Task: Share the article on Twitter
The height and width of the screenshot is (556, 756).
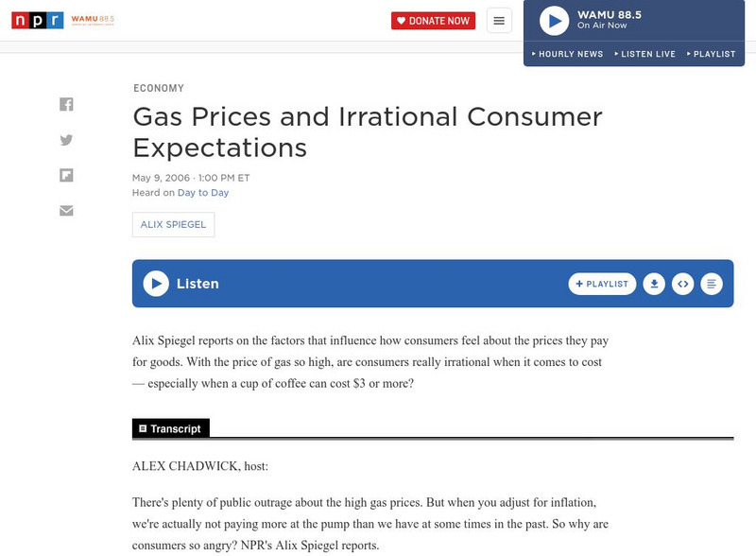Action: [66, 140]
